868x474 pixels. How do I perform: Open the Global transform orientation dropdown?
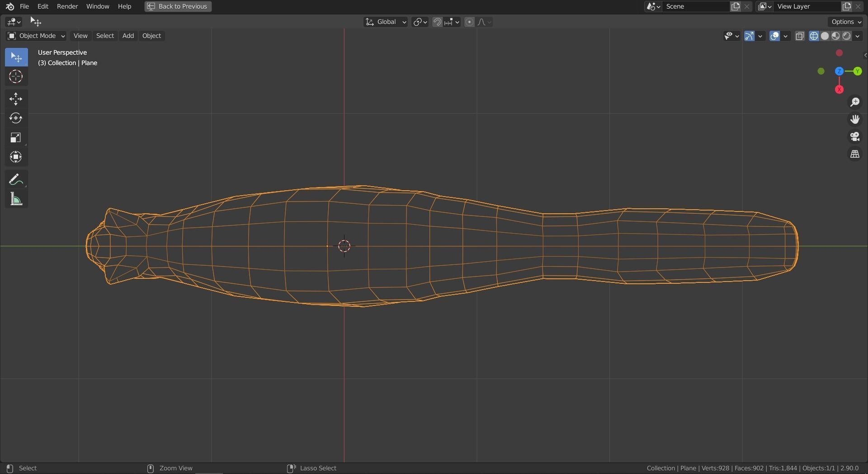(386, 22)
